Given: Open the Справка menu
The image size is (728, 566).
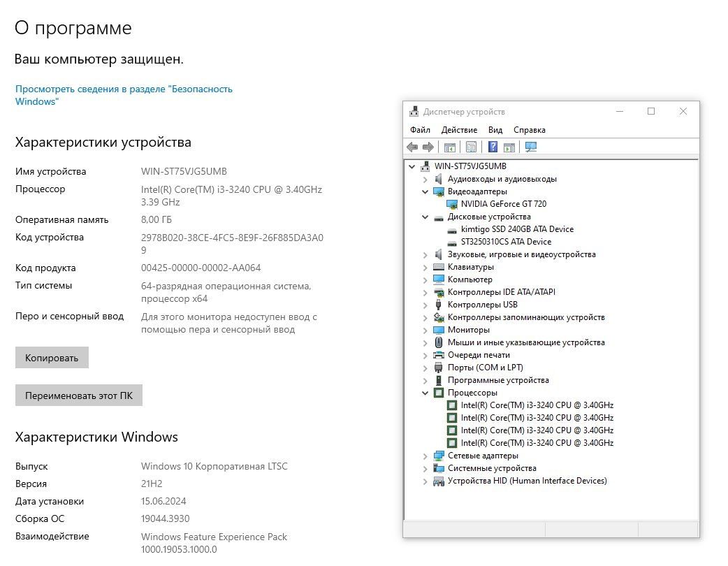Looking at the screenshot, I should [x=530, y=130].
